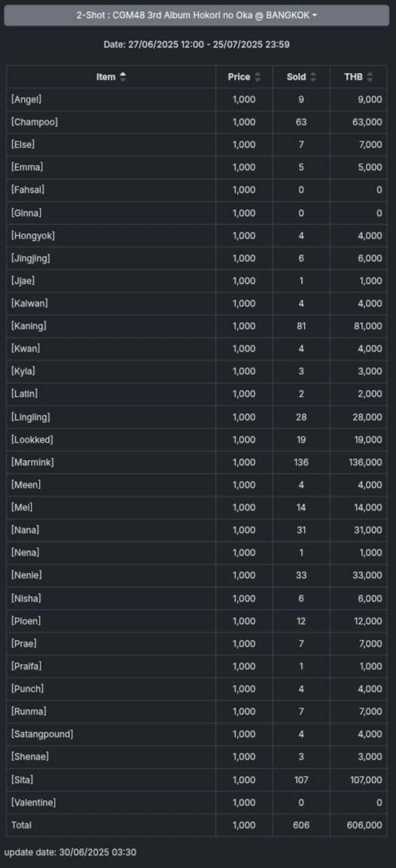Click the date range text
Screen dimensions: 396x868
(196, 44)
